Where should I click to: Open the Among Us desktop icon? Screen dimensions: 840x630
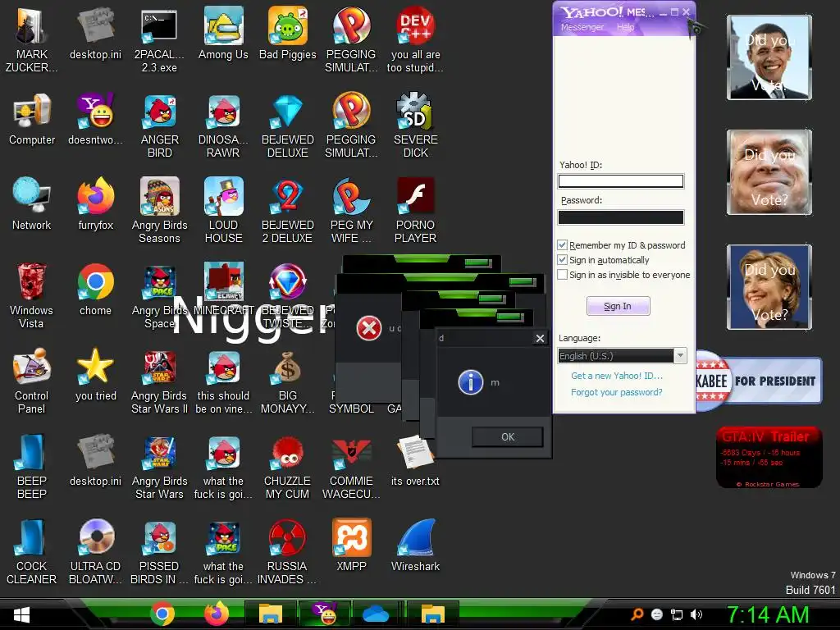[223, 34]
